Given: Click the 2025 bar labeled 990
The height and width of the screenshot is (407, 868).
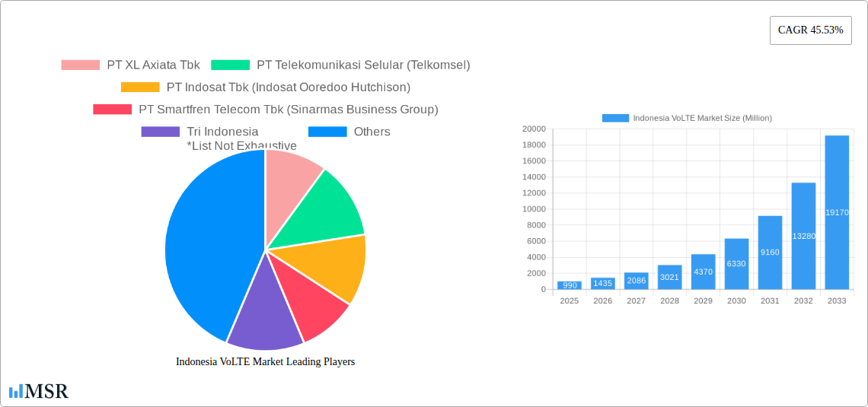Looking at the screenshot, I should (x=569, y=285).
